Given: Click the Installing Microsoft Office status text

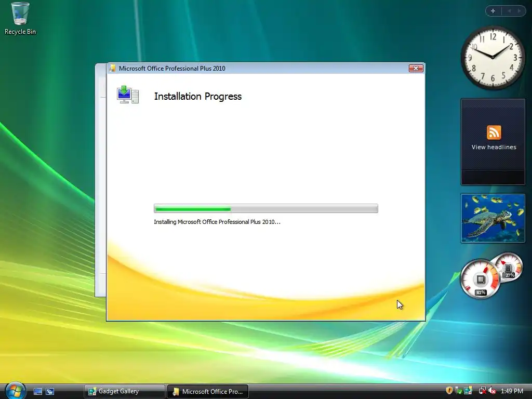Looking at the screenshot, I should point(217,222).
